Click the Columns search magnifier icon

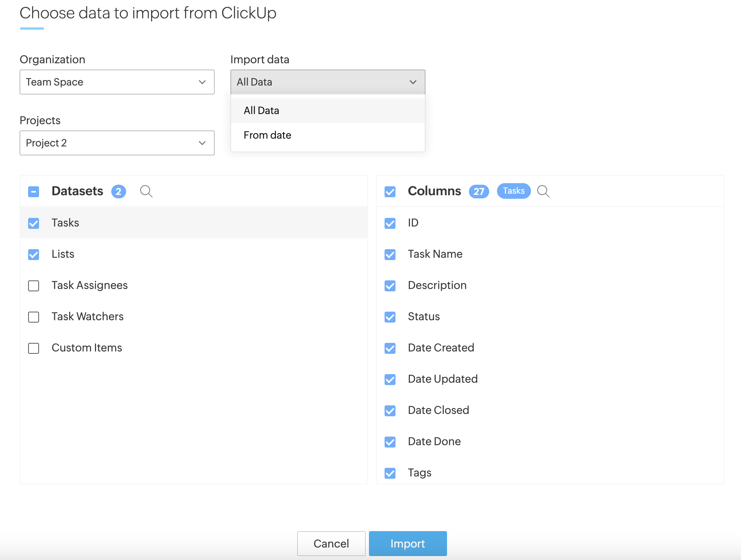543,191
